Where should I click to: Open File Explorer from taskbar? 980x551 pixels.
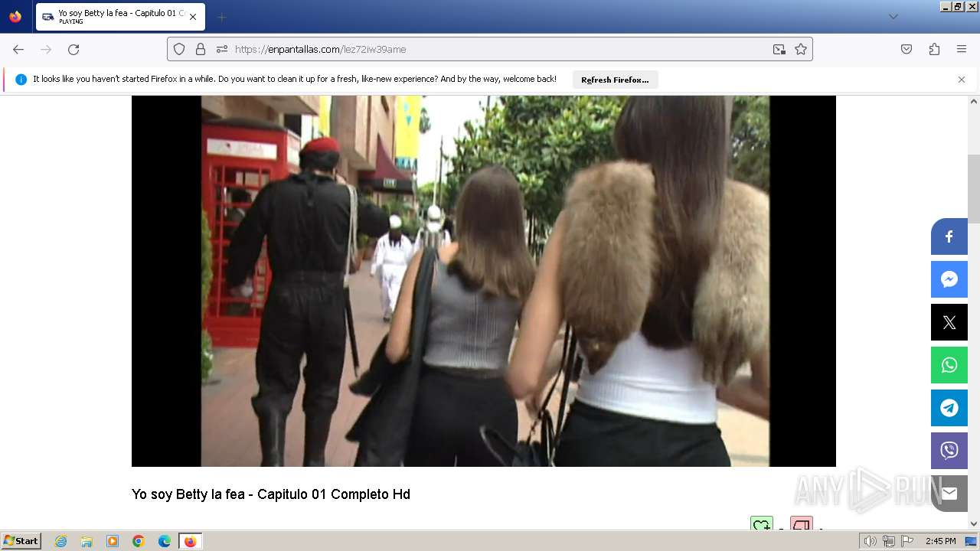coord(87,541)
